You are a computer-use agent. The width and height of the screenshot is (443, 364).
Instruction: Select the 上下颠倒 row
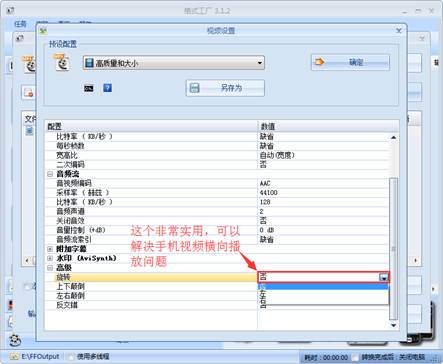(151, 286)
